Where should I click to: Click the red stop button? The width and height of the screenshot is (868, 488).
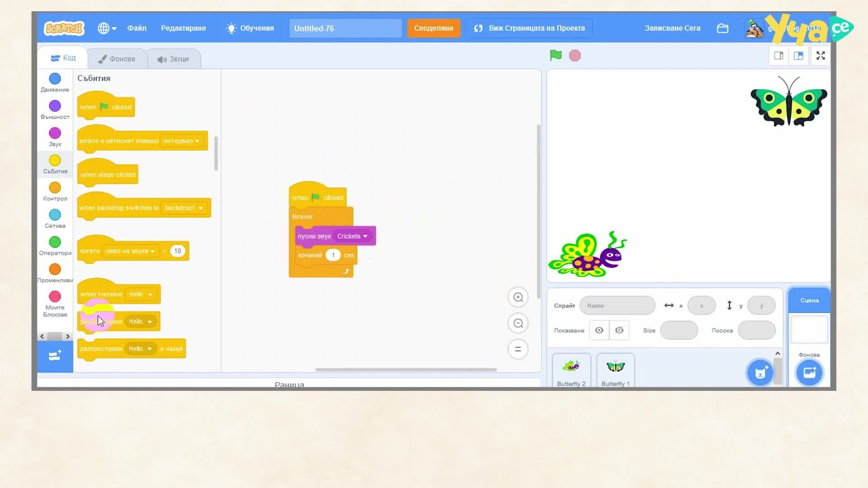[575, 56]
